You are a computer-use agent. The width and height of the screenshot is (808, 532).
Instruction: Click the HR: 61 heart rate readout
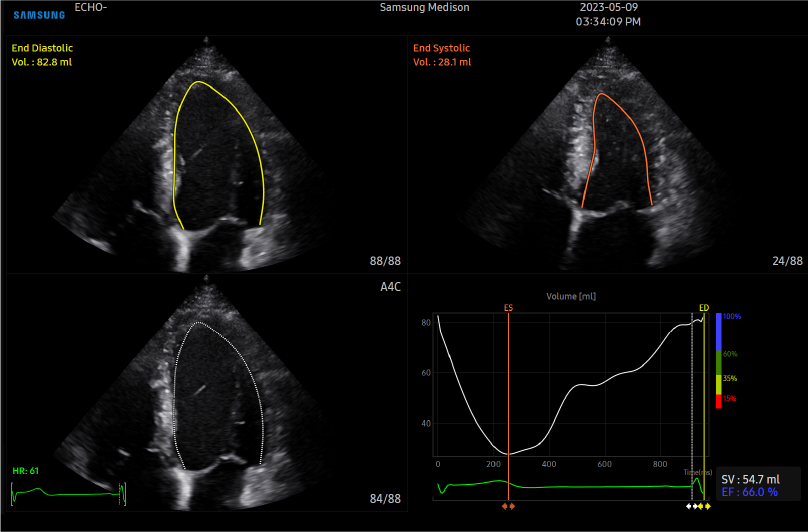[x=26, y=471]
